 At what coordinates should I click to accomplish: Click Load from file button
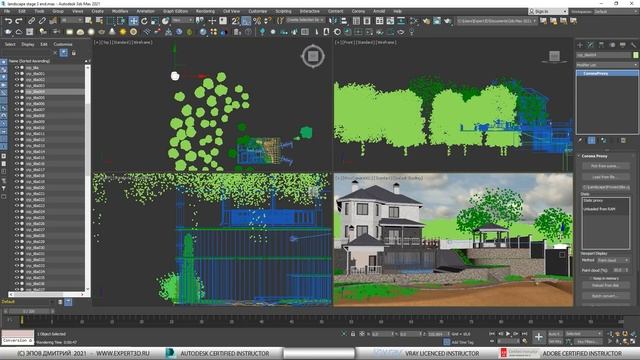(605, 177)
